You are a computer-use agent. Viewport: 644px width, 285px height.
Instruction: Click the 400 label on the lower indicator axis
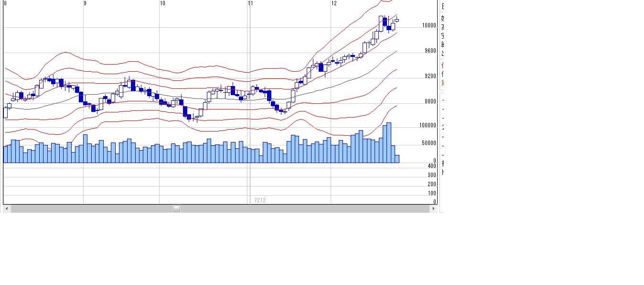(x=432, y=165)
